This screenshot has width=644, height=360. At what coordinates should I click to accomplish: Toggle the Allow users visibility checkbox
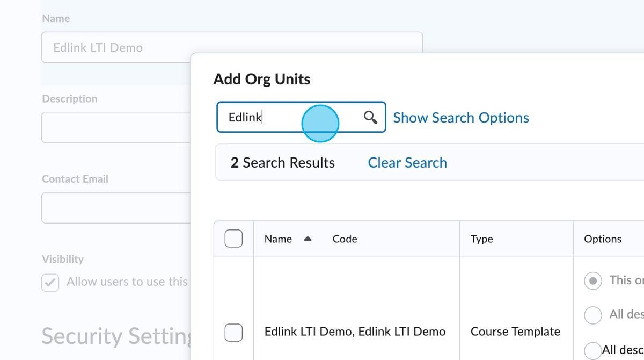tap(50, 282)
